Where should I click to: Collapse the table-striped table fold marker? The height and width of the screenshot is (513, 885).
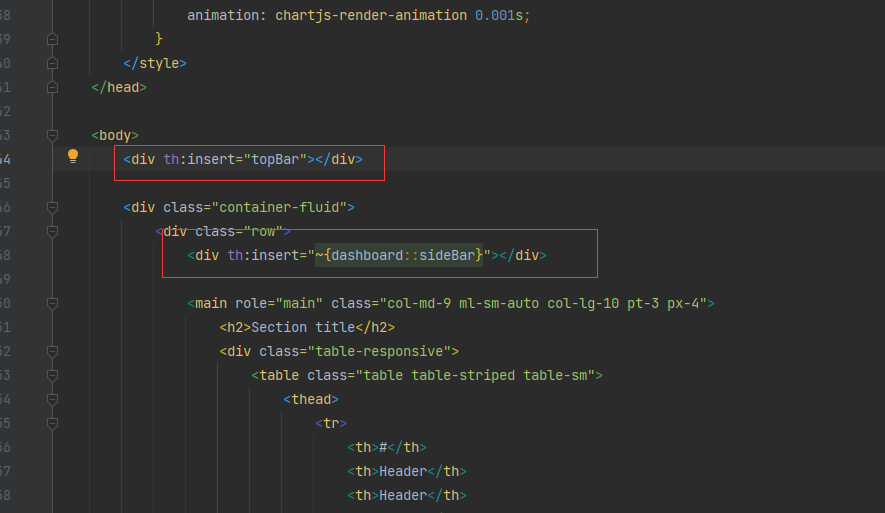coord(52,375)
